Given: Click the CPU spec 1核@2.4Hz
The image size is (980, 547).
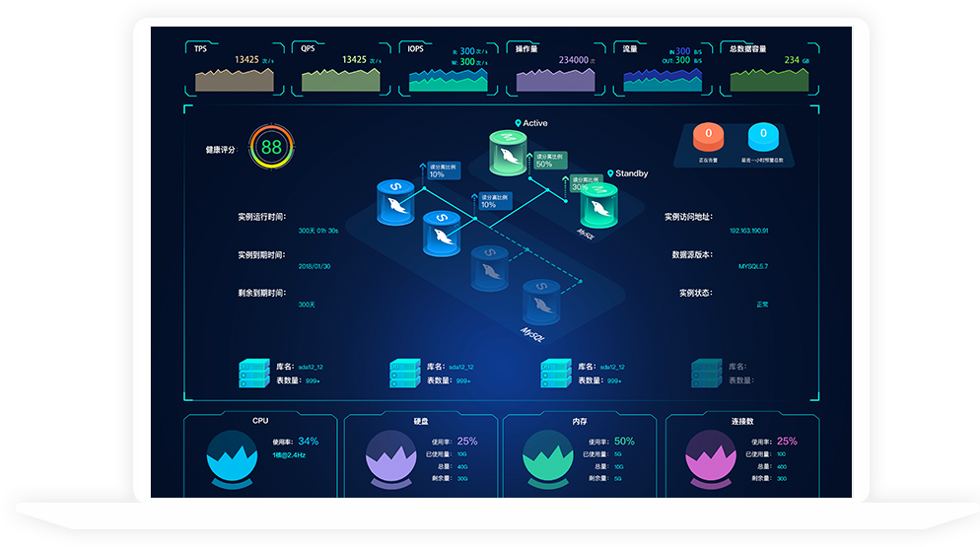Looking at the screenshot, I should (289, 455).
